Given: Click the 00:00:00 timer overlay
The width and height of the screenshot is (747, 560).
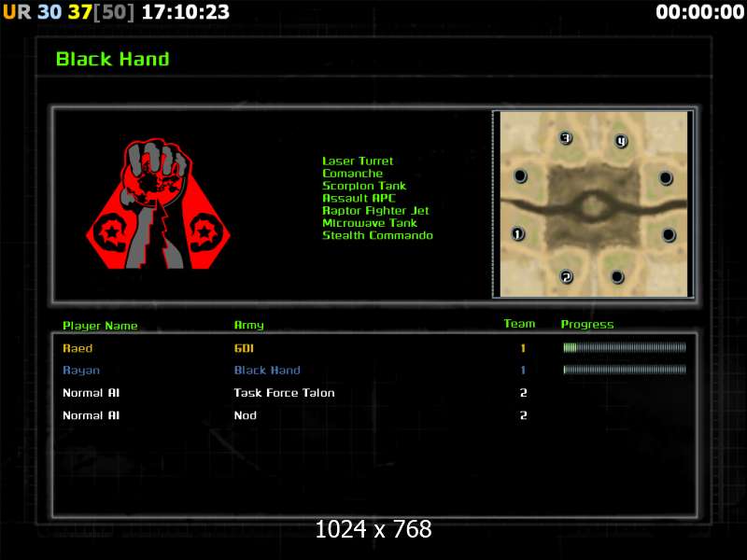Looking at the screenshot, I should coord(699,12).
